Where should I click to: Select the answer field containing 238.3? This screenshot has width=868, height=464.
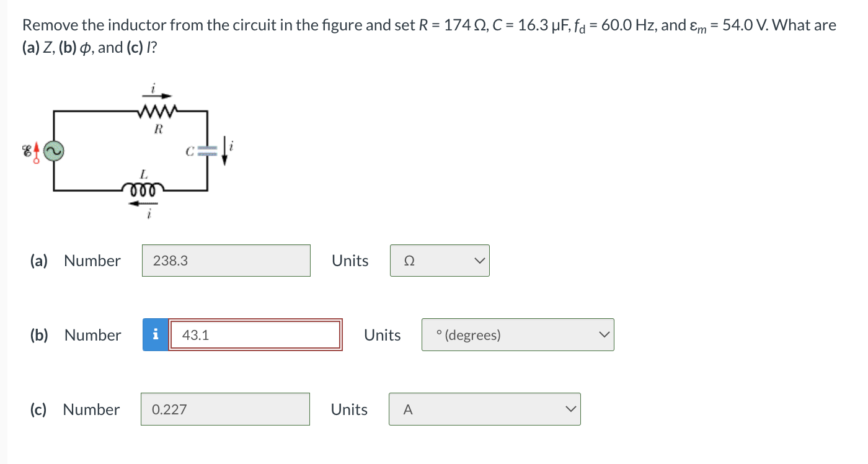point(226,261)
